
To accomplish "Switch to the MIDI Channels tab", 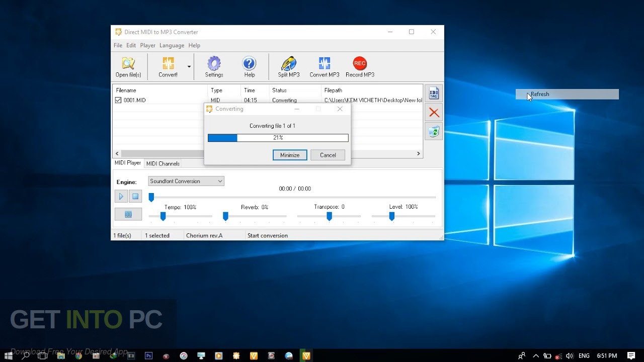I will coord(163,163).
